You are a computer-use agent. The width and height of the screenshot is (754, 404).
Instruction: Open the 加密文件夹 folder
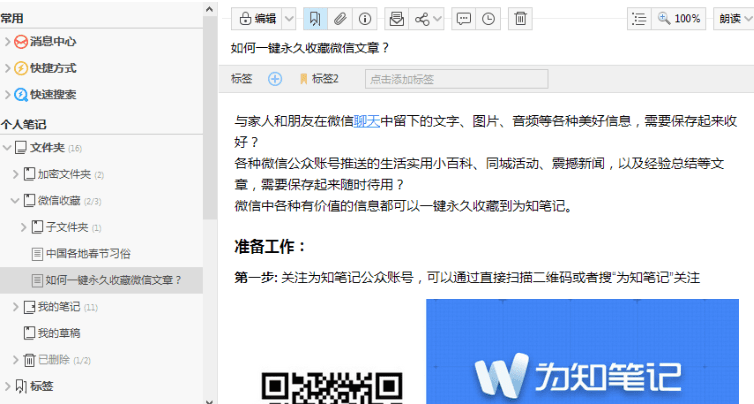point(64,174)
